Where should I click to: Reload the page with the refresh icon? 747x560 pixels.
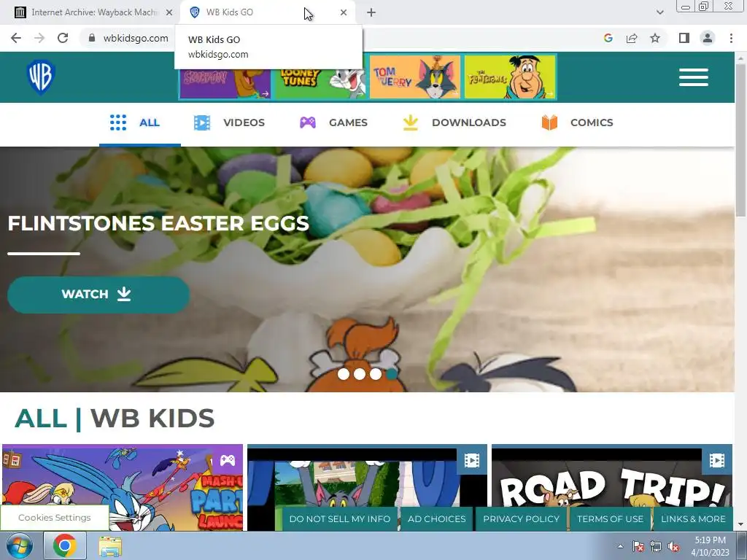point(63,38)
